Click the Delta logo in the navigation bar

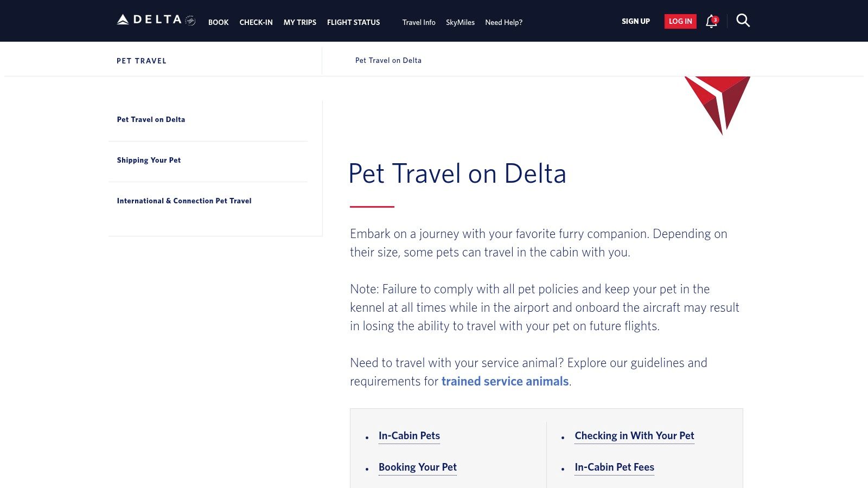(149, 19)
